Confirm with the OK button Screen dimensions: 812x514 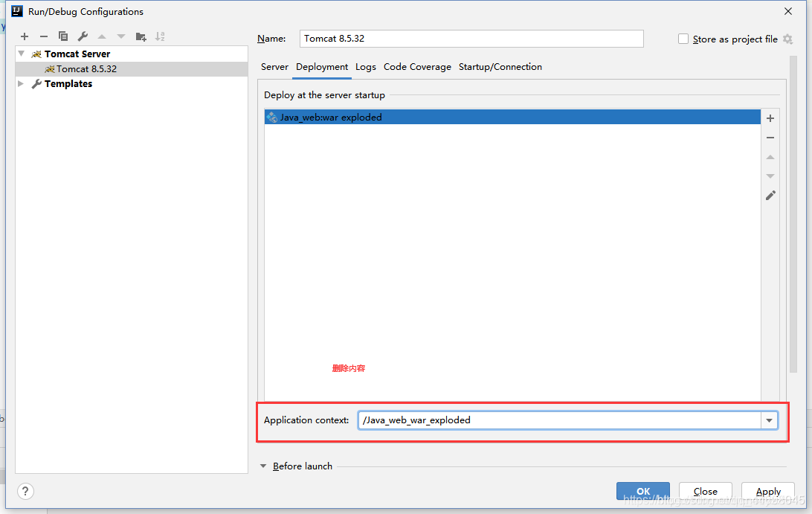tap(643, 491)
